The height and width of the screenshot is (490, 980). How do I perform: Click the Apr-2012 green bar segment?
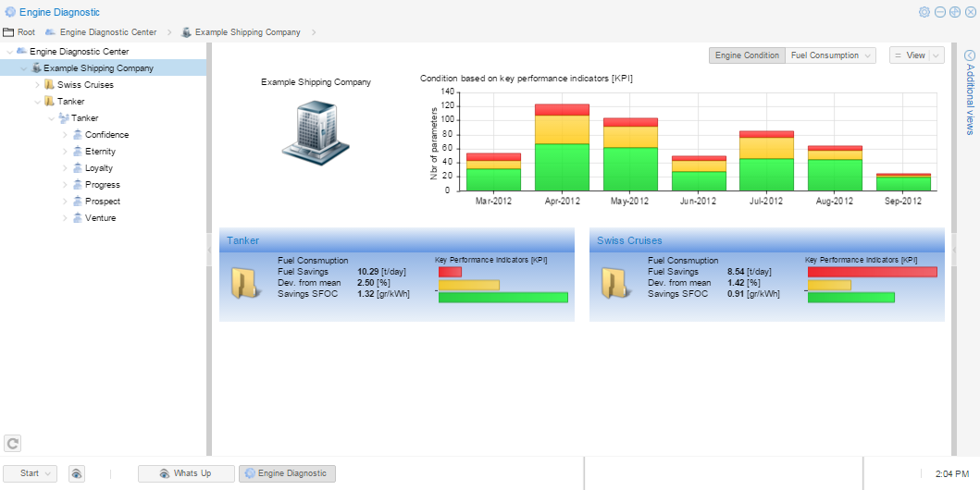[563, 167]
